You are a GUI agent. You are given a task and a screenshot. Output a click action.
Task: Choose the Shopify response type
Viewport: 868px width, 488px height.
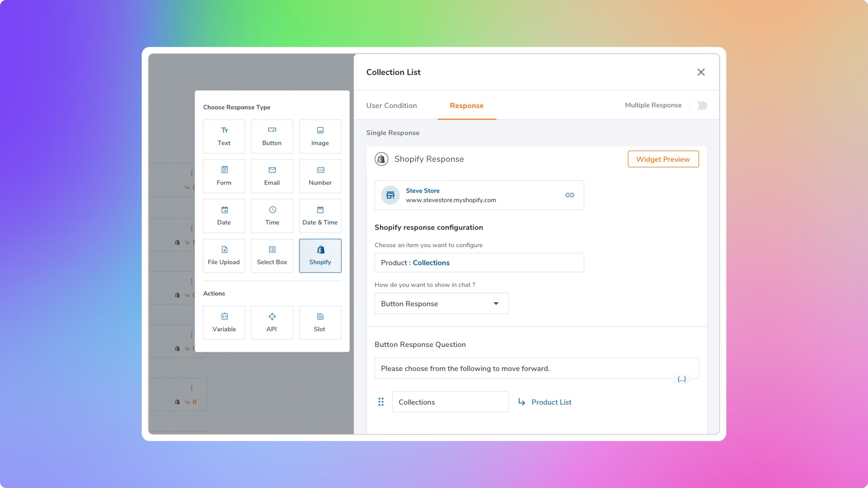point(320,255)
